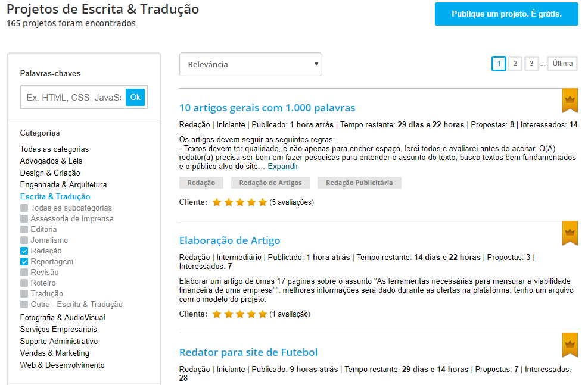Select the 'Revisão' checkbox
588x385 pixels.
coord(24,273)
